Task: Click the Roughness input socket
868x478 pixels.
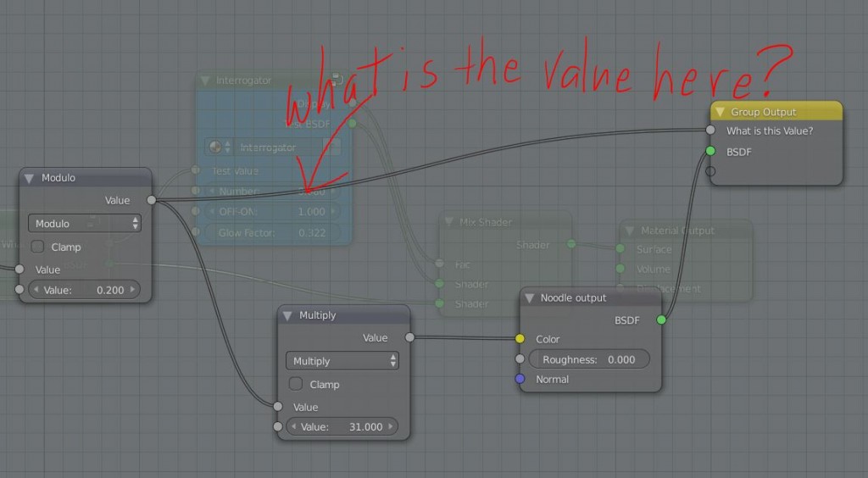Action: point(520,359)
